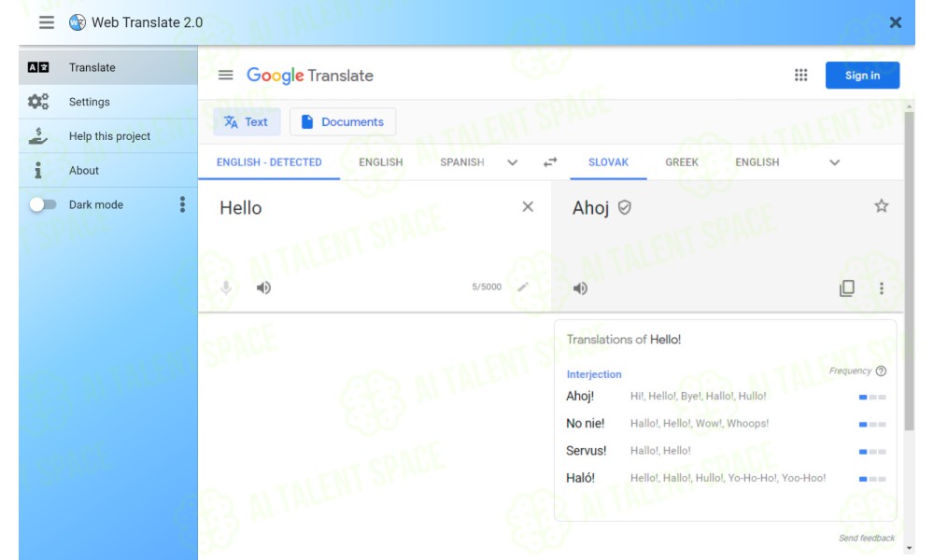Select English - Detected source tab
The image size is (934, 560).
(269, 162)
